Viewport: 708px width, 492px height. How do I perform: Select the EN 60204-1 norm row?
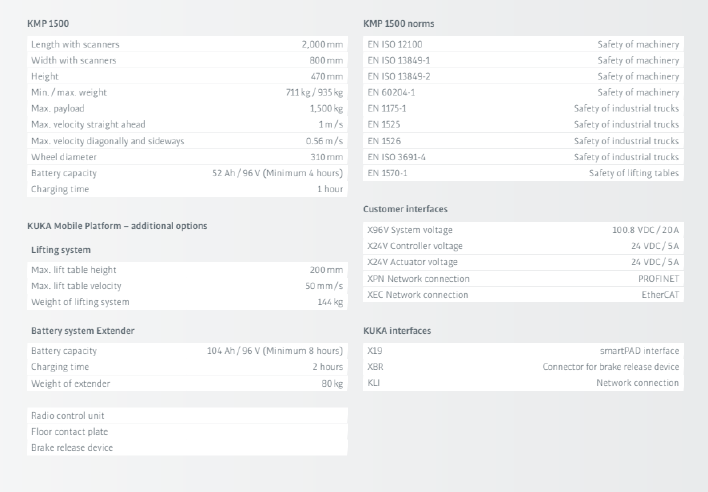[520, 92]
